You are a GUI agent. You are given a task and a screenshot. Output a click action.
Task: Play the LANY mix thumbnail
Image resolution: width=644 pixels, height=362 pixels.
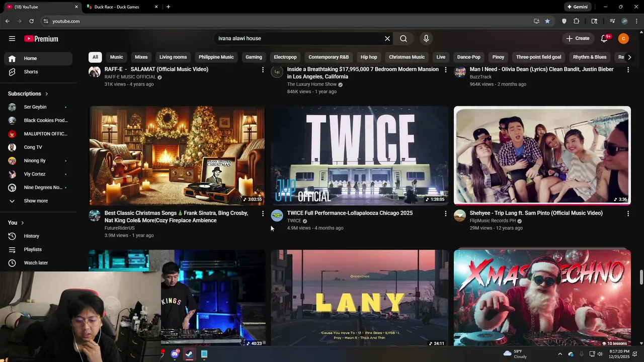tap(360, 298)
